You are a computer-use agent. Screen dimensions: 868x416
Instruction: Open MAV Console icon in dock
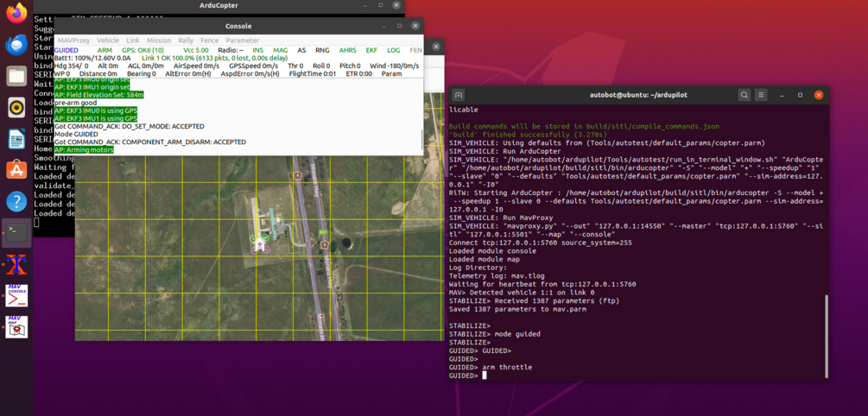tap(16, 295)
